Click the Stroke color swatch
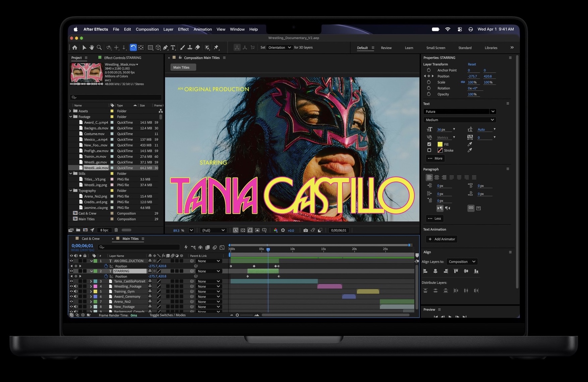Image resolution: width=588 pixels, height=382 pixels. point(440,150)
